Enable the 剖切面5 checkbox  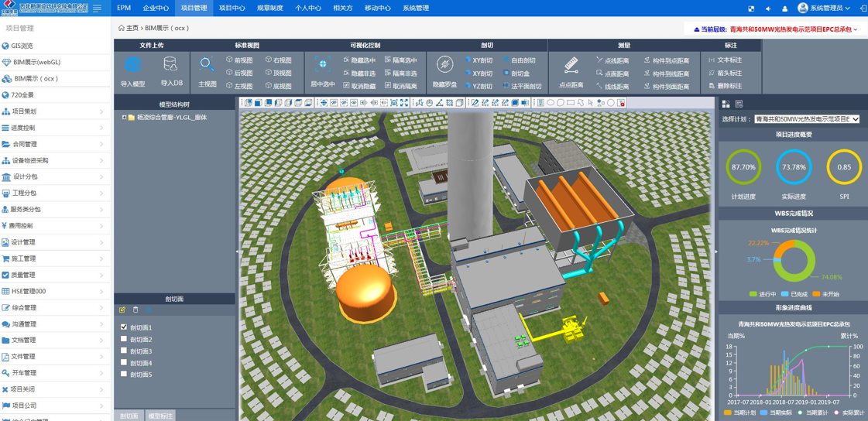[x=124, y=374]
